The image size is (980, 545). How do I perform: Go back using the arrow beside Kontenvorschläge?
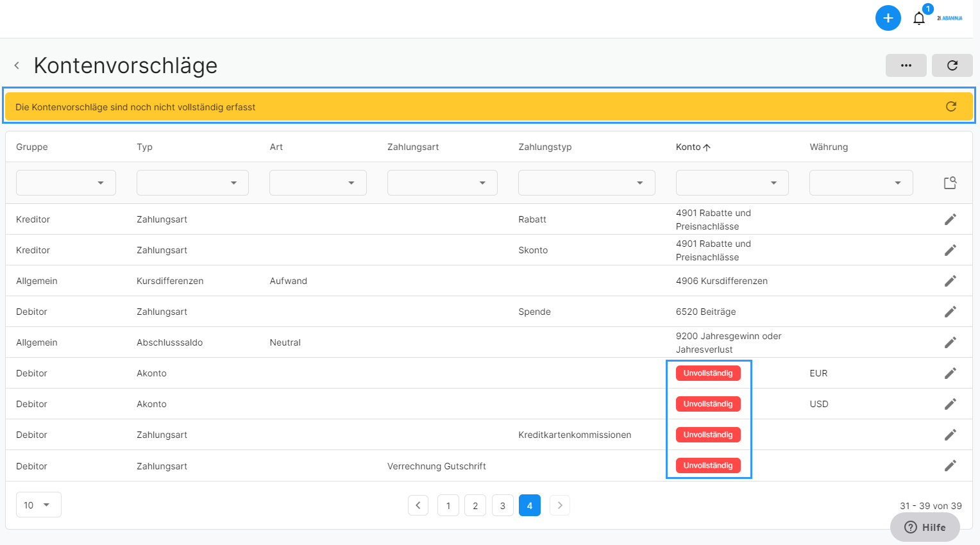pyautogui.click(x=17, y=65)
